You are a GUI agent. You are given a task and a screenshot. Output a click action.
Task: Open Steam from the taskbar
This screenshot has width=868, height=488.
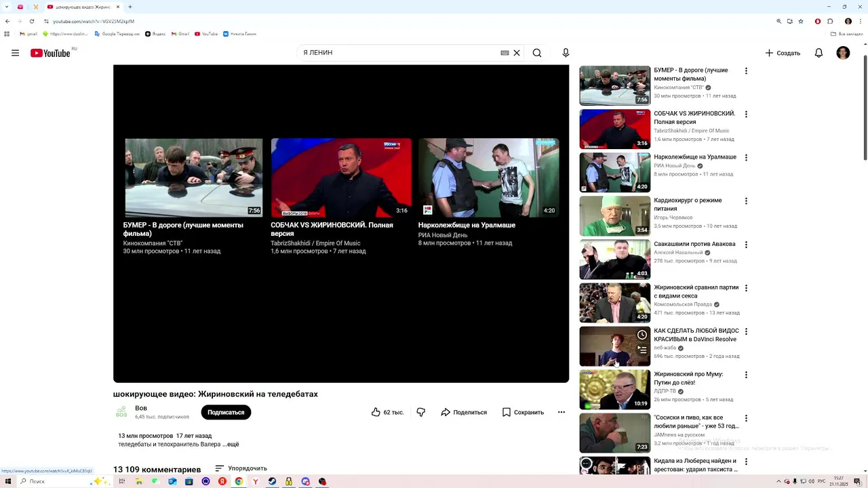pos(272,481)
